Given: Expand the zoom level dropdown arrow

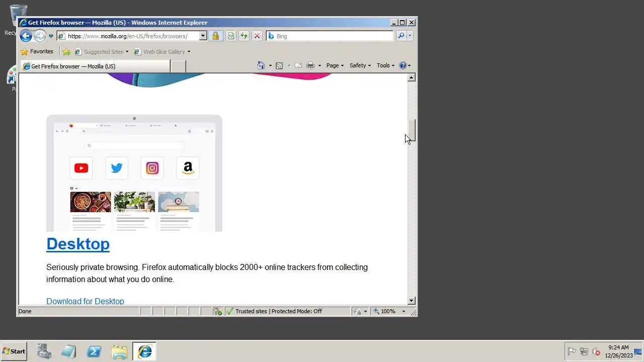Looking at the screenshot, I should (404, 311).
